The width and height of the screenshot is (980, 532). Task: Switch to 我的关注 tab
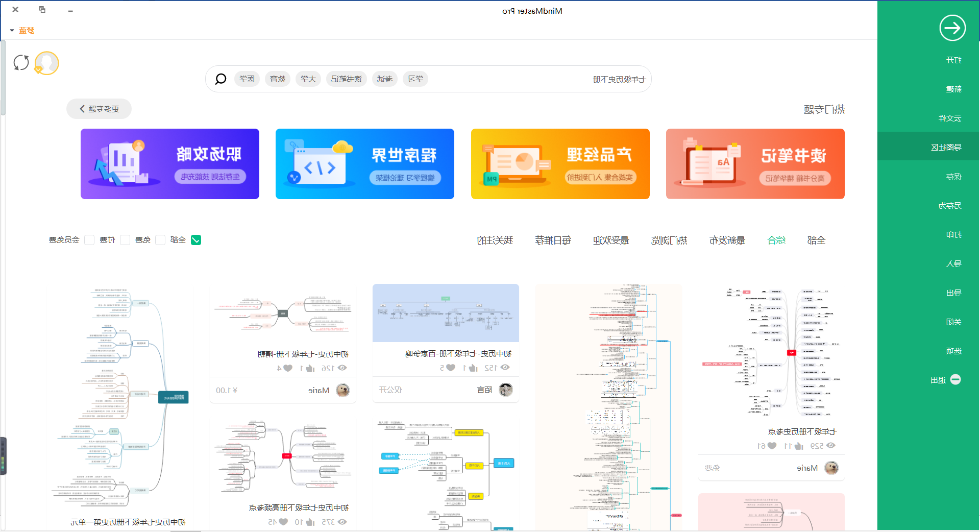495,240
